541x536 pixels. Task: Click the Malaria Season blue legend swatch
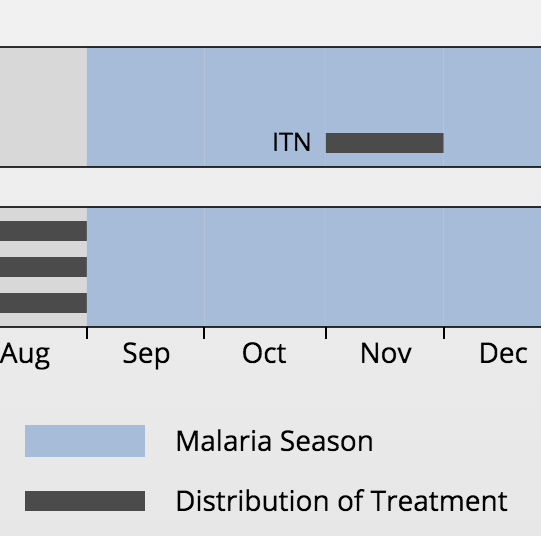[85, 441]
